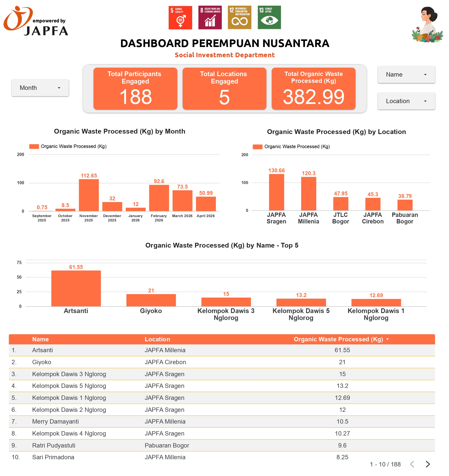Open the Location filter dropdown
This screenshot has width=449, height=476.
pos(406,101)
